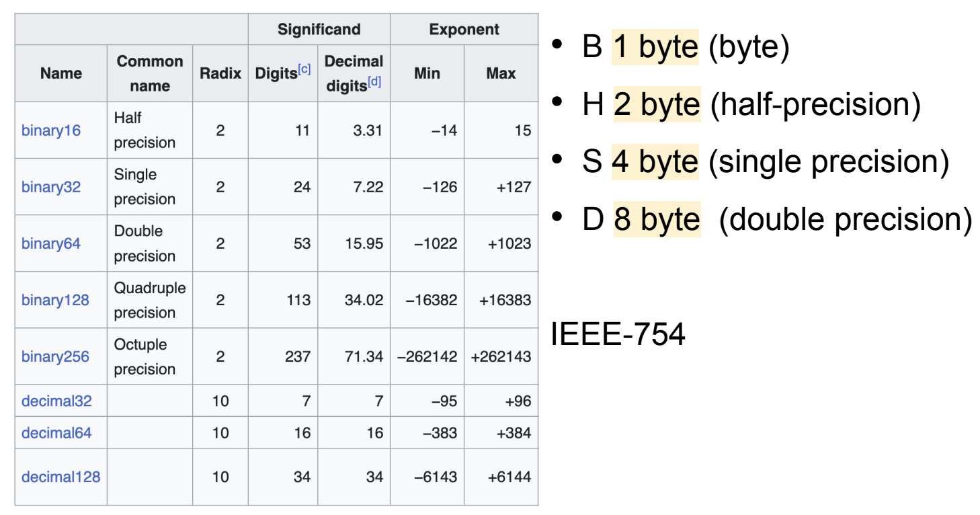980x515 pixels.
Task: Open the binary32 link
Action: [x=51, y=187]
